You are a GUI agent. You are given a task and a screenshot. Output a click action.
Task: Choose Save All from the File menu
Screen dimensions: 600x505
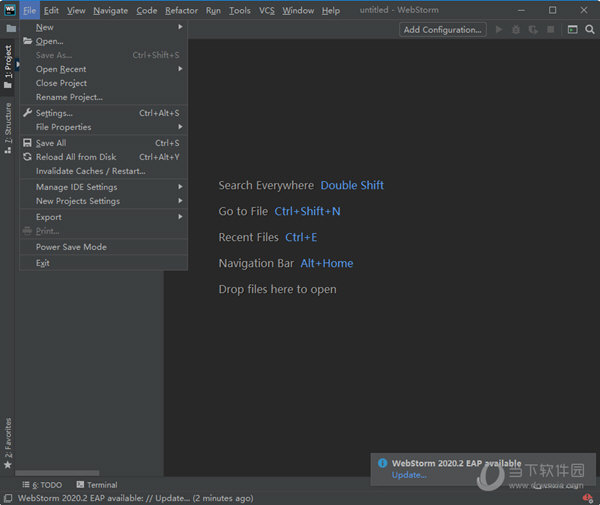pyautogui.click(x=103, y=143)
